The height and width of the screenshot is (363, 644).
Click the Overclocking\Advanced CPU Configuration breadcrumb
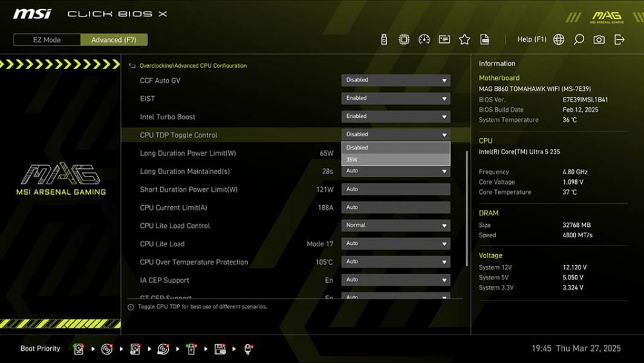(193, 66)
